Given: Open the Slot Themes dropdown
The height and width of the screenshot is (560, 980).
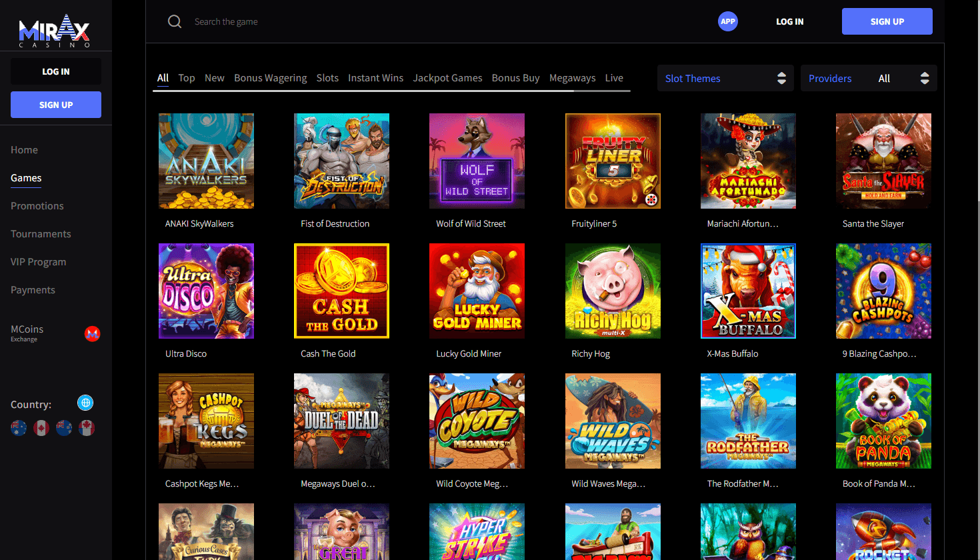Looking at the screenshot, I should click(725, 78).
